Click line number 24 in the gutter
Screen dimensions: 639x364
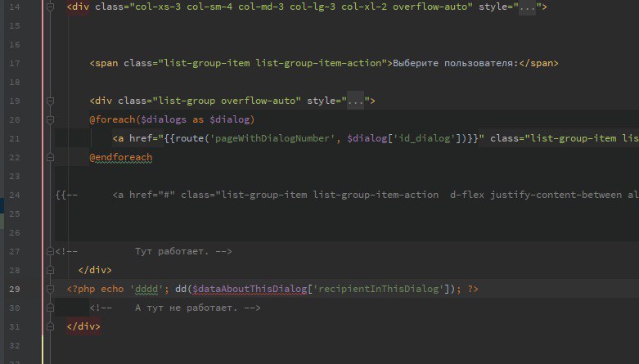pos(14,195)
